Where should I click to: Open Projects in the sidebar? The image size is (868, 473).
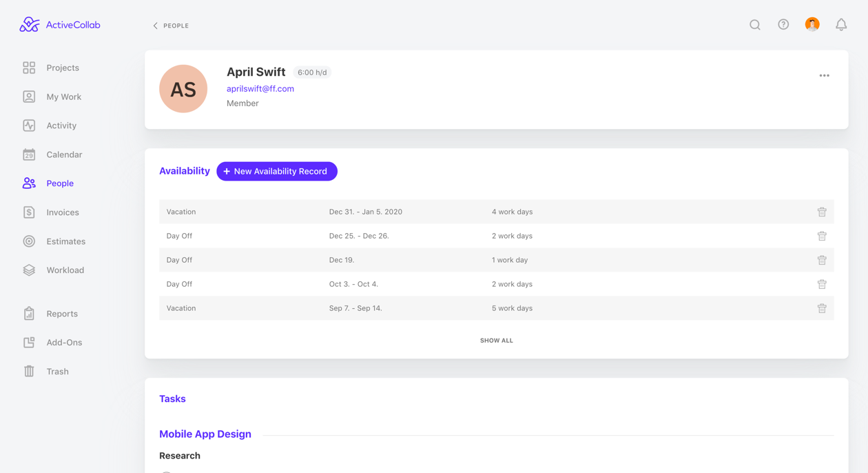click(x=62, y=68)
